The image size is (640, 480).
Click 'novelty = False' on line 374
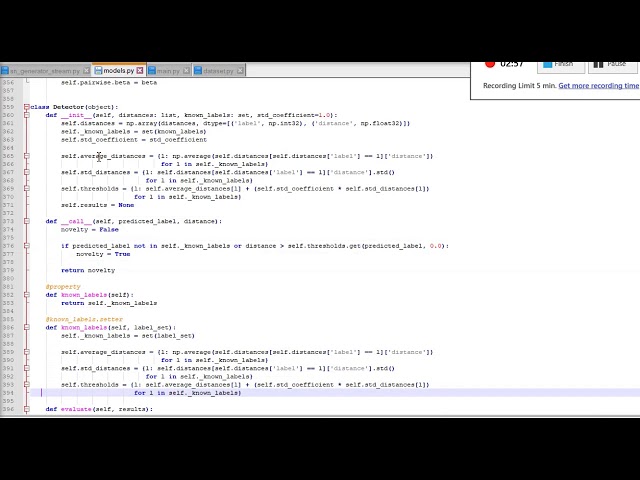[x=90, y=229]
